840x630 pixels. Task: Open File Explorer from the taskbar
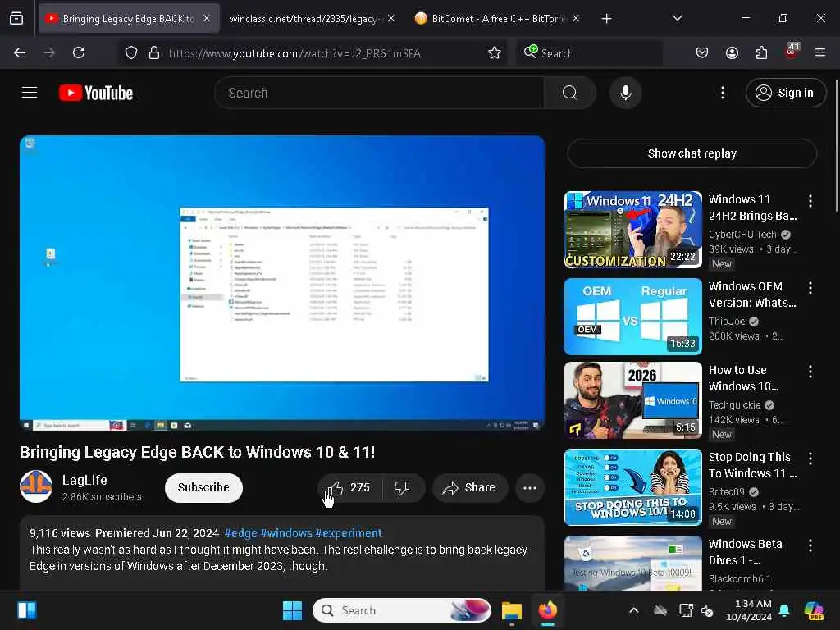[512, 610]
